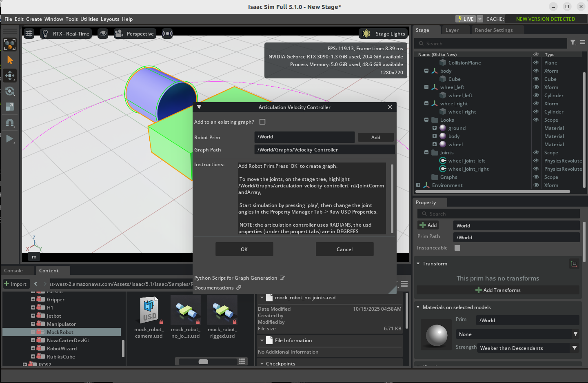Switch to the Render Settings tab
This screenshot has height=383, width=588.
tap(493, 30)
